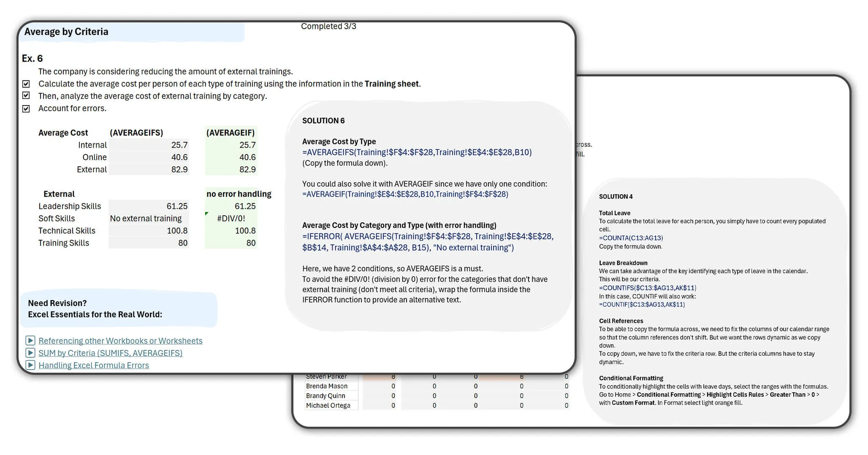Select the green External AVERAGEIF cell showing 82.9
The width and height of the screenshot is (868, 455).
coord(231,169)
